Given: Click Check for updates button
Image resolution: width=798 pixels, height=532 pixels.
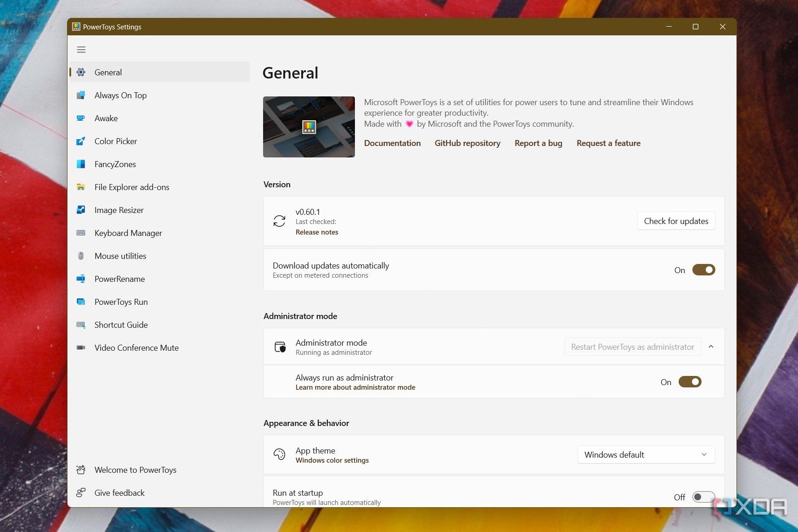Looking at the screenshot, I should (676, 221).
